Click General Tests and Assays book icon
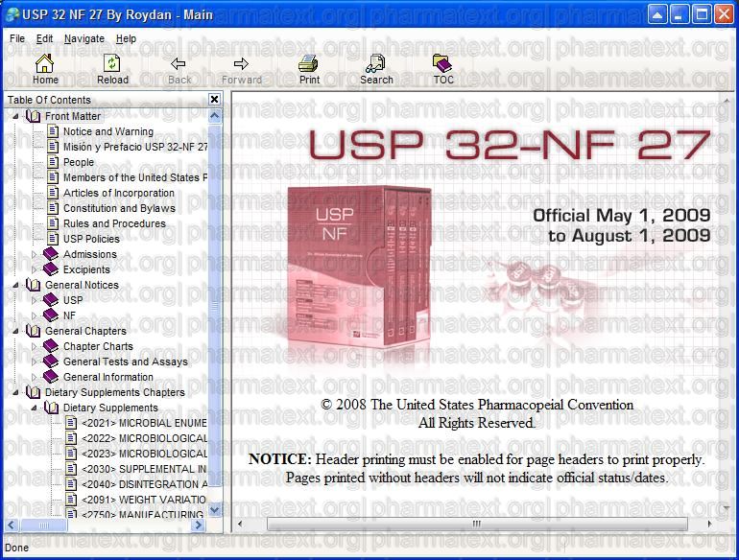The image size is (739, 560). click(x=51, y=362)
